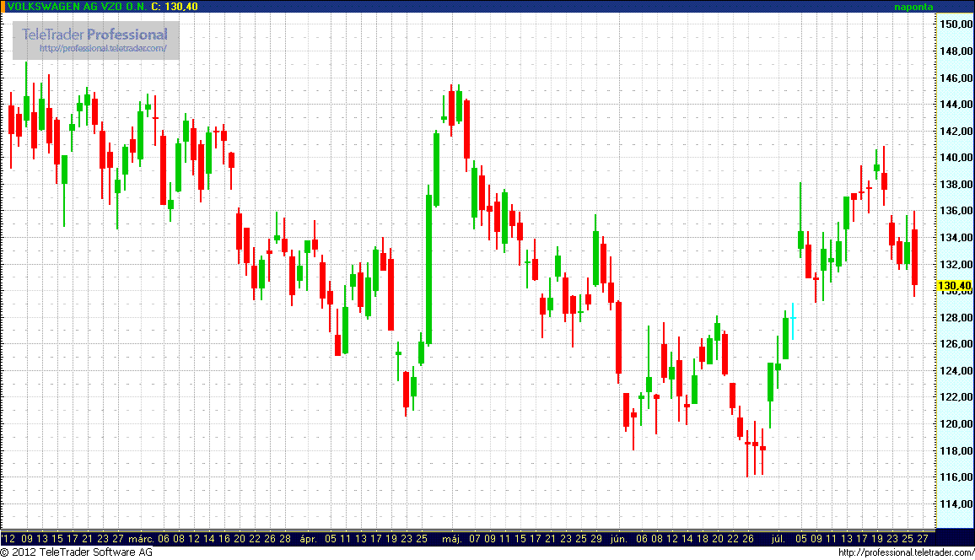Jump to the 'márc.' month marker

139,538
